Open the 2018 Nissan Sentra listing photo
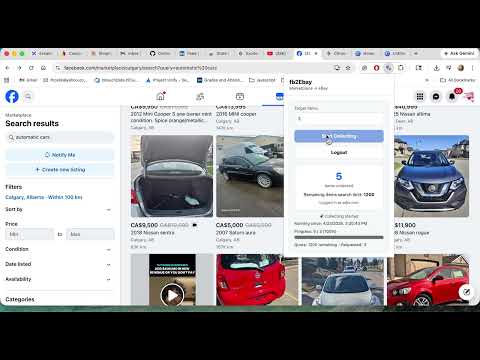Screen dimensions: 480x360 172,176
